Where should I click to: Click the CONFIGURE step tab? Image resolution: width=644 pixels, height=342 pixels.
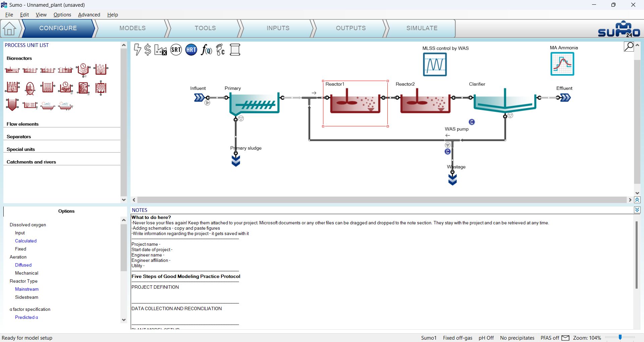(58, 28)
